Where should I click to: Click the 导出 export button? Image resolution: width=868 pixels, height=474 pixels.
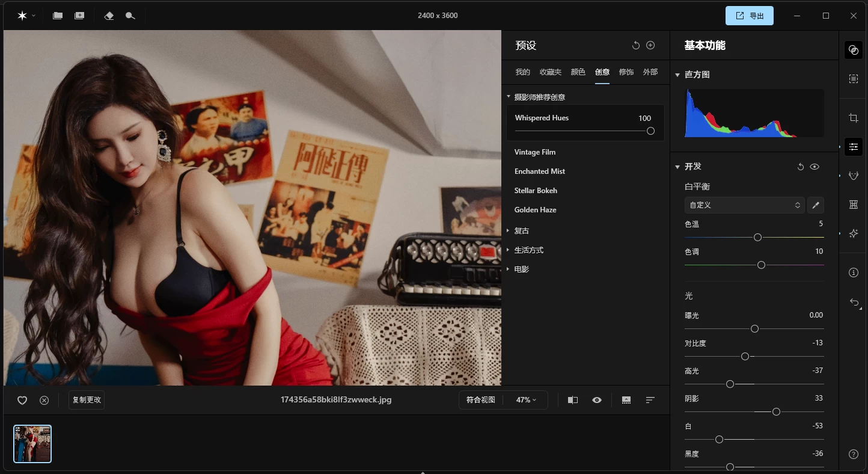(x=749, y=16)
